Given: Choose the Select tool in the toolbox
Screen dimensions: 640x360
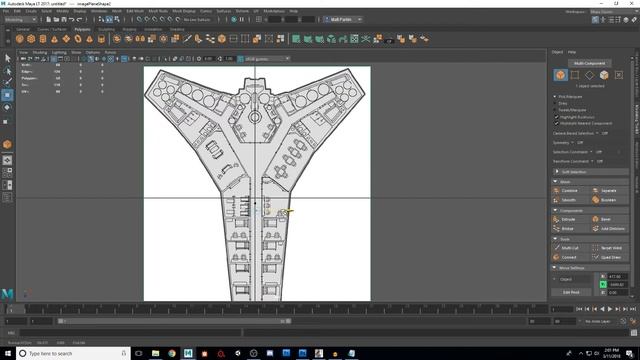Looking at the screenshot, I should coord(7,58).
